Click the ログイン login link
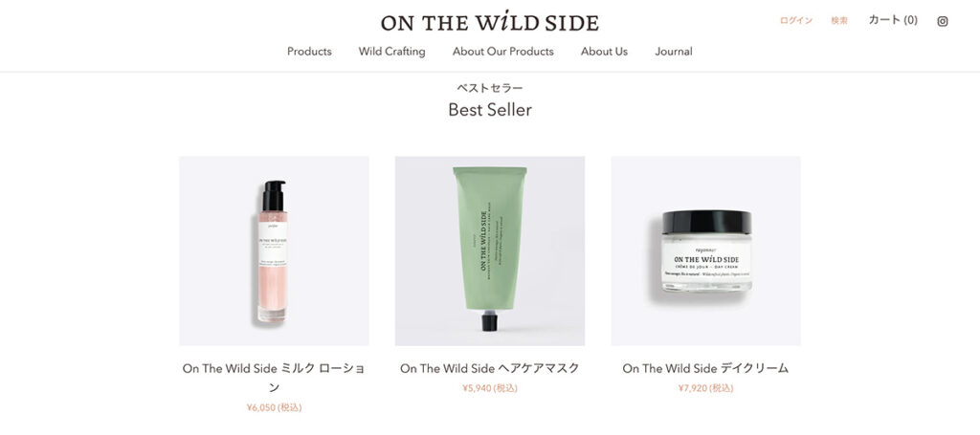 coord(796,21)
